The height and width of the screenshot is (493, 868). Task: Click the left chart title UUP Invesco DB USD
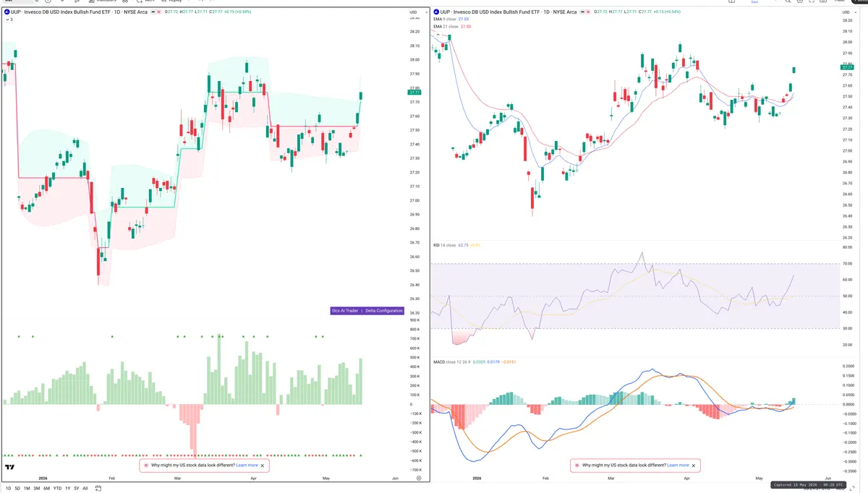pos(79,12)
